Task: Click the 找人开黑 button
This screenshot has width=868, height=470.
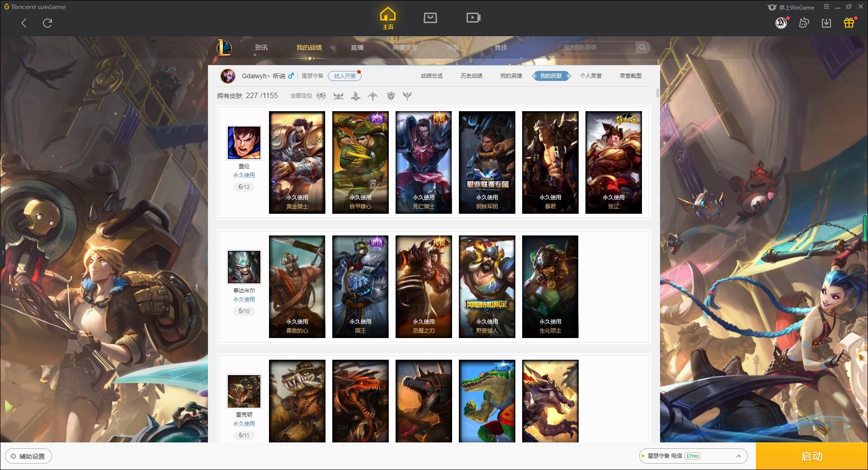Action: click(344, 76)
